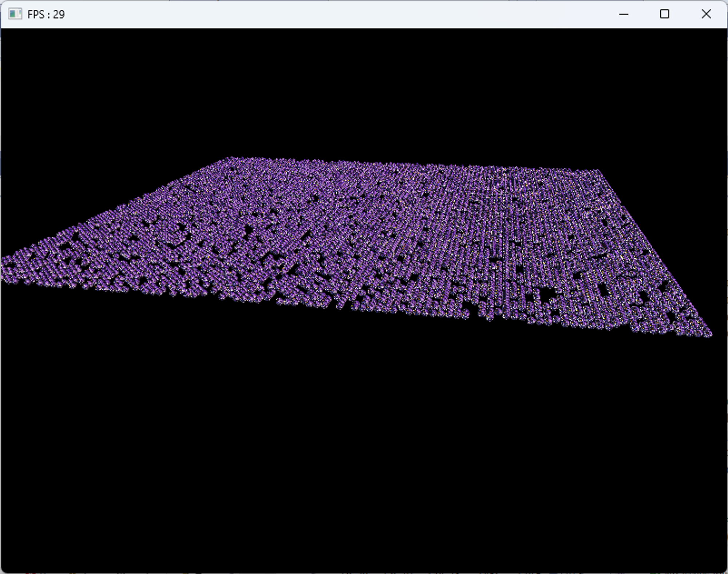Minimize the FPS window
Viewport: 728px width, 574px height.
[x=624, y=14]
